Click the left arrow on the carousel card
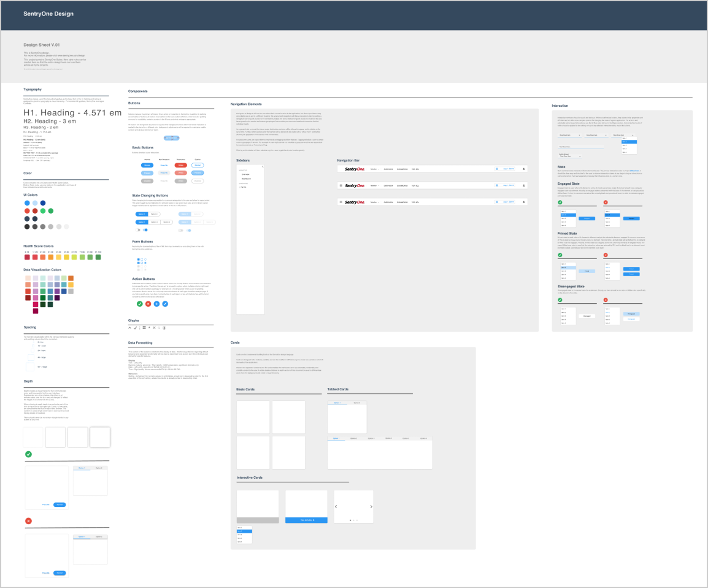This screenshot has height=588, width=708. click(336, 506)
